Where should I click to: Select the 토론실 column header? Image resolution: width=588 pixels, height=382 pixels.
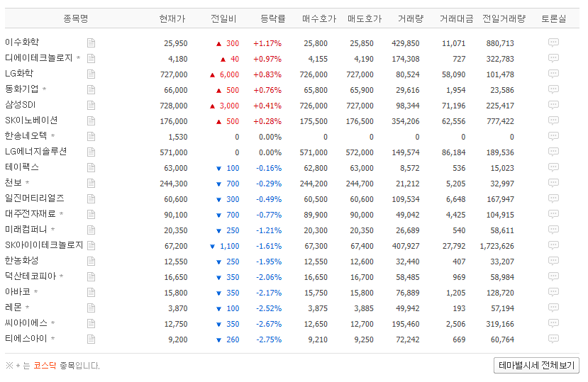coord(553,18)
